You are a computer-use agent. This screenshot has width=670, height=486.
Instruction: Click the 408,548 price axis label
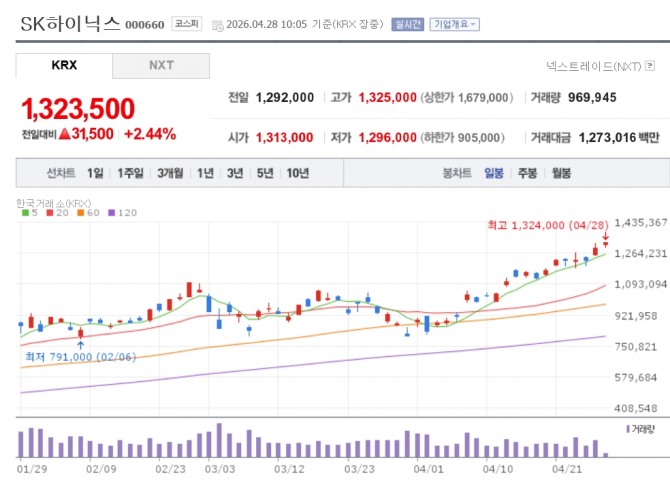click(636, 409)
